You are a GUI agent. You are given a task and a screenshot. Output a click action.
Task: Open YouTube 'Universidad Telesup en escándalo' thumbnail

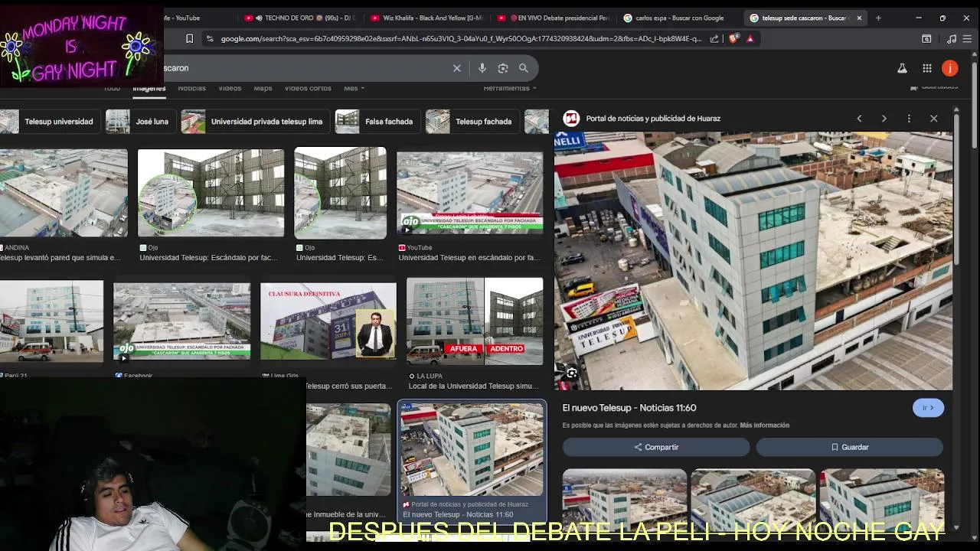pyautogui.click(x=469, y=193)
